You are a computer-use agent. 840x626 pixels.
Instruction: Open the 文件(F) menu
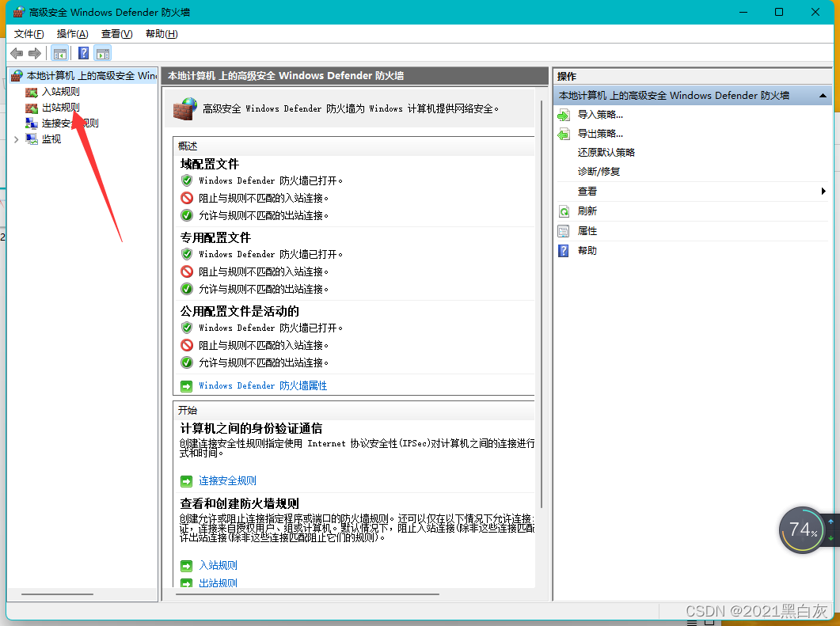point(29,34)
